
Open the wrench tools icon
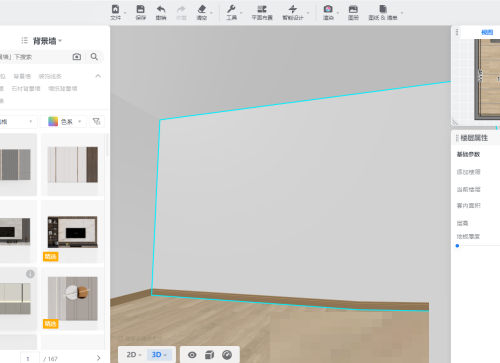[231, 9]
